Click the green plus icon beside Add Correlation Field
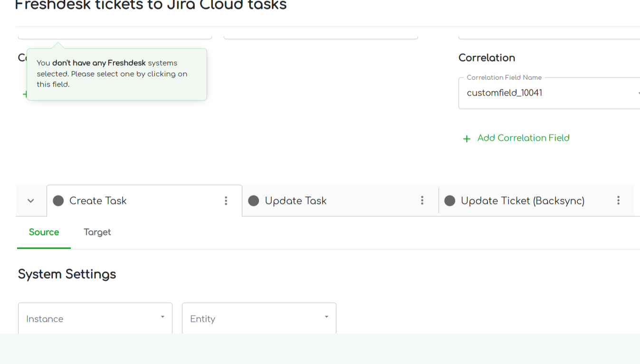Screen dimensions: 640x364 467,138
